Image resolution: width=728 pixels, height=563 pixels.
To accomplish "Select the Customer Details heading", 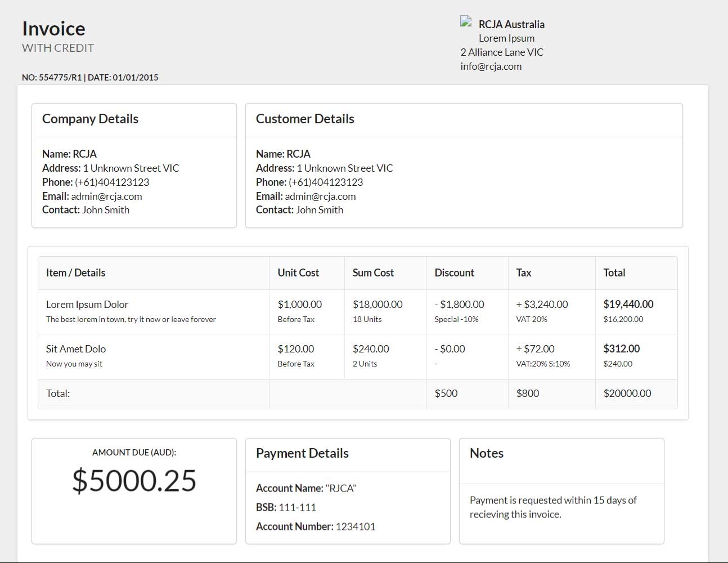I will click(x=305, y=119).
